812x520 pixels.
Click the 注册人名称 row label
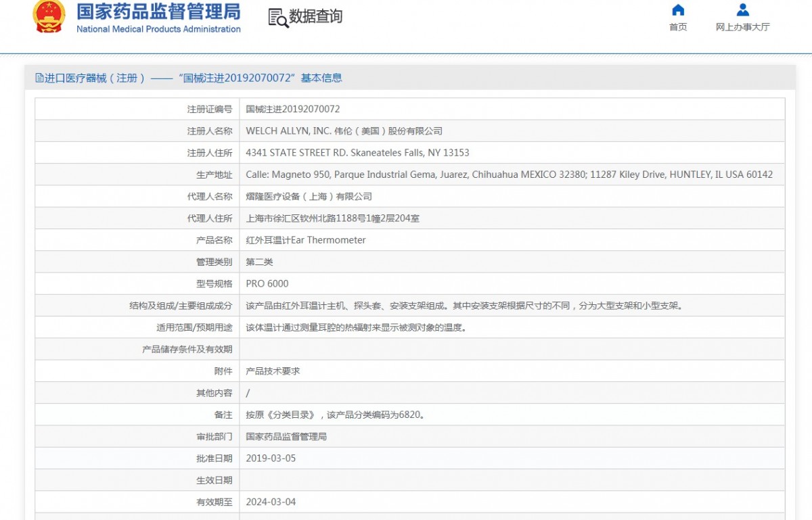(210, 131)
